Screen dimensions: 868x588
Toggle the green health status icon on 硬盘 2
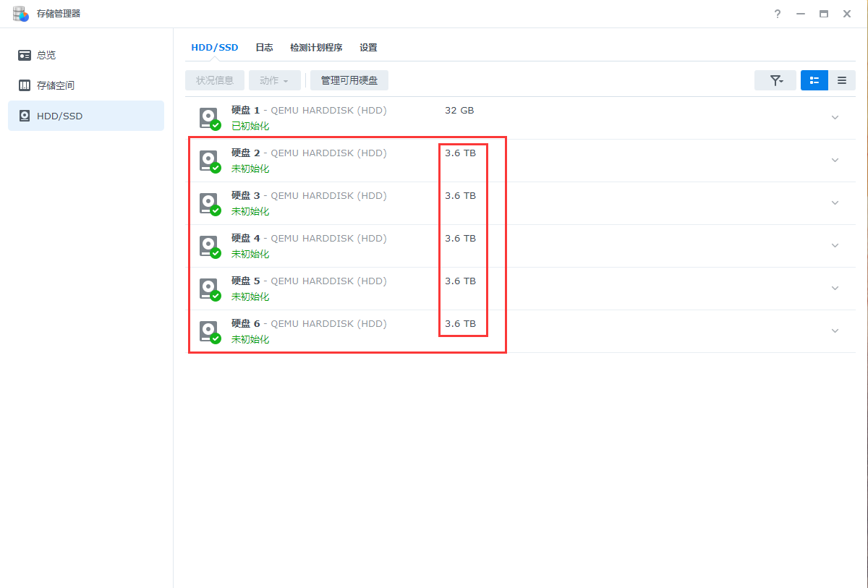pos(216,166)
